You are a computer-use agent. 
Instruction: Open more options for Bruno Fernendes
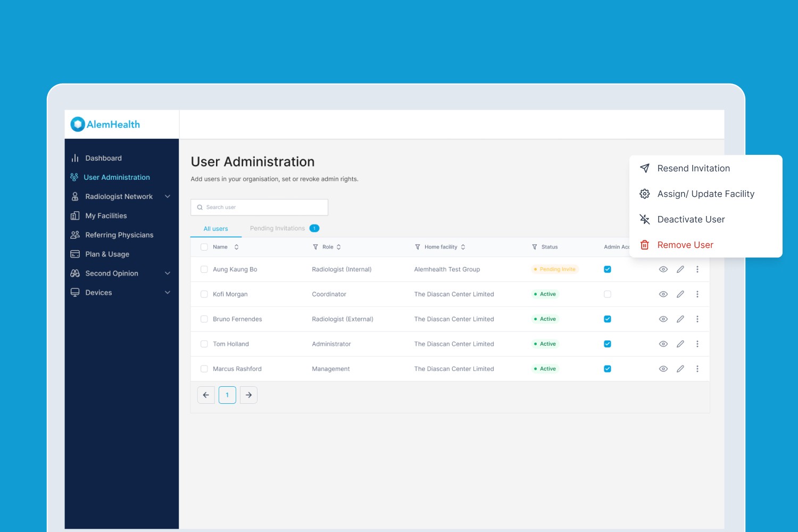pyautogui.click(x=697, y=319)
